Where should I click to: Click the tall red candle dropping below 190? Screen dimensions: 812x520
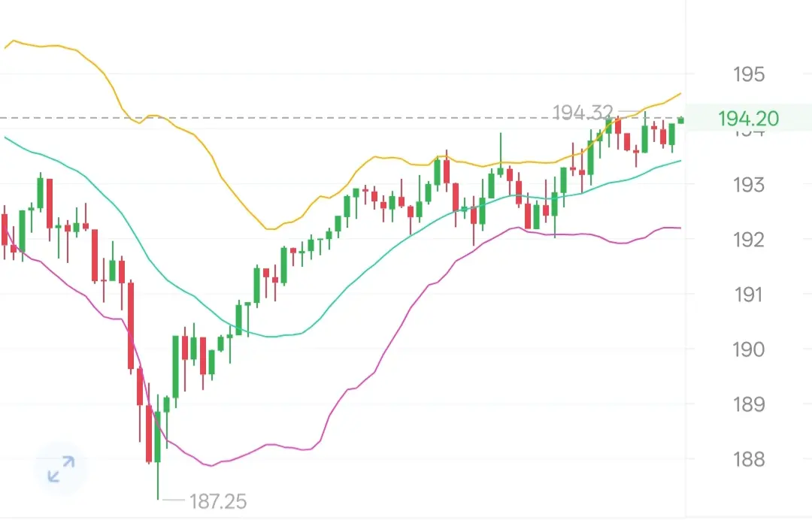tap(131, 326)
